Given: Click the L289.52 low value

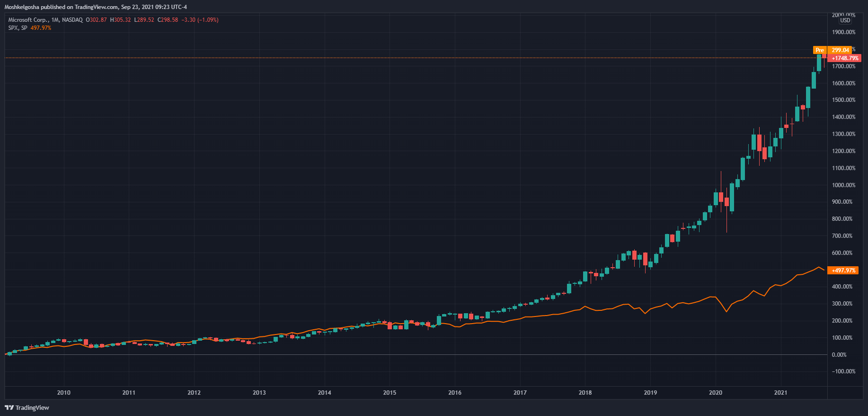Looking at the screenshot, I should click(144, 20).
